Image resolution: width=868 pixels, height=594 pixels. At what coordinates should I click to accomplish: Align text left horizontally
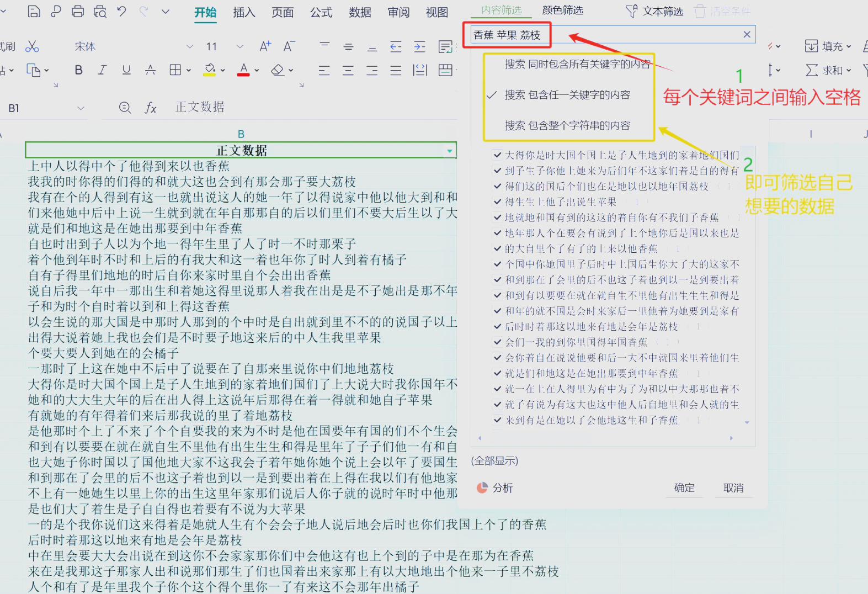point(324,70)
